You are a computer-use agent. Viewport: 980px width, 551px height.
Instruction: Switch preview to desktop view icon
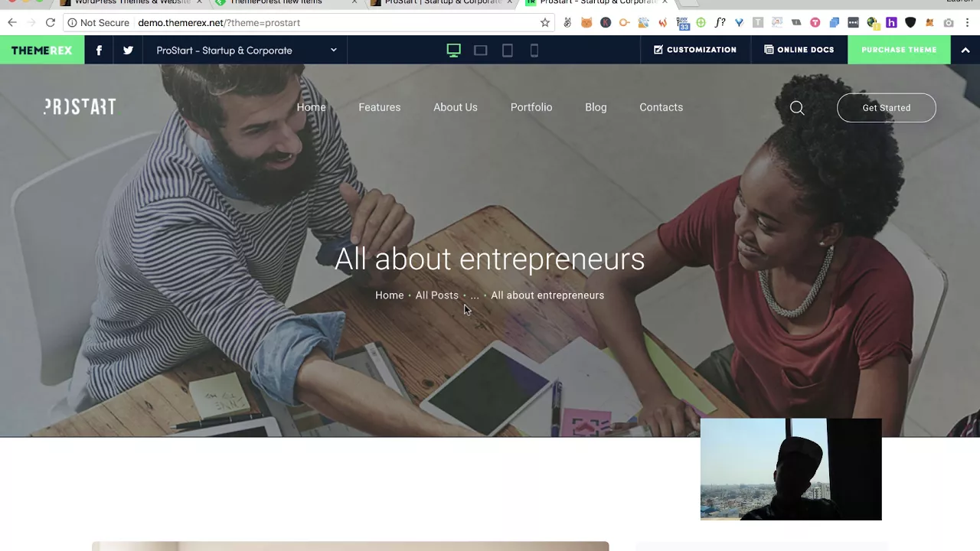(x=454, y=51)
